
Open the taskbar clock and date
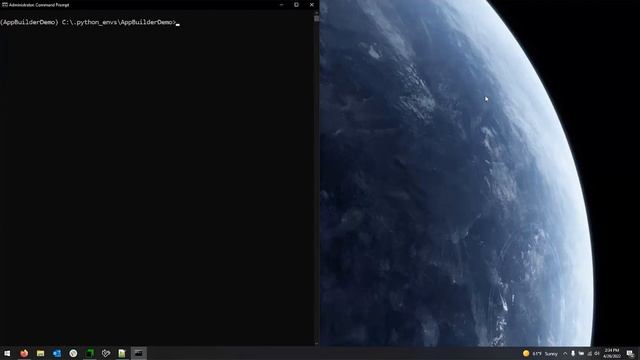pos(612,353)
